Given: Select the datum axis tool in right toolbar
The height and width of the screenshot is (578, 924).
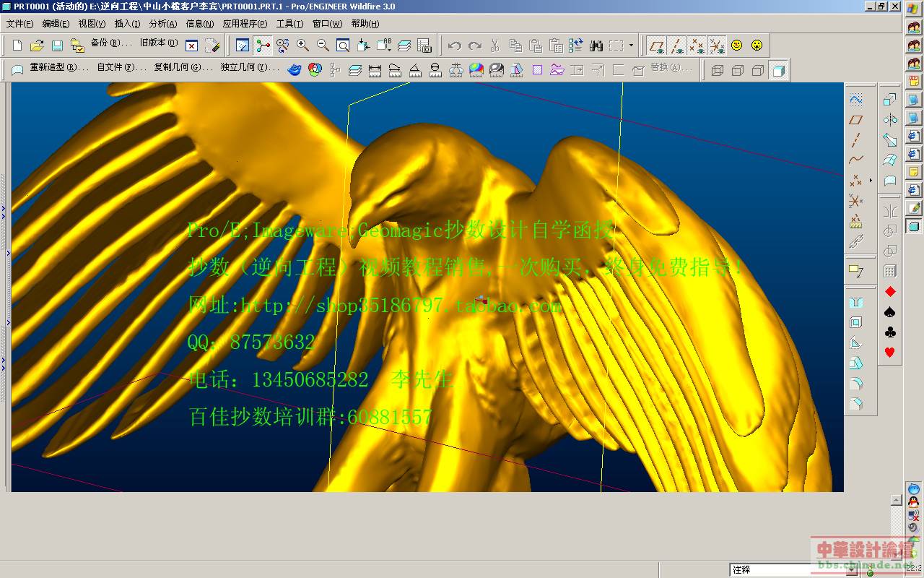Looking at the screenshot, I should point(856,140).
